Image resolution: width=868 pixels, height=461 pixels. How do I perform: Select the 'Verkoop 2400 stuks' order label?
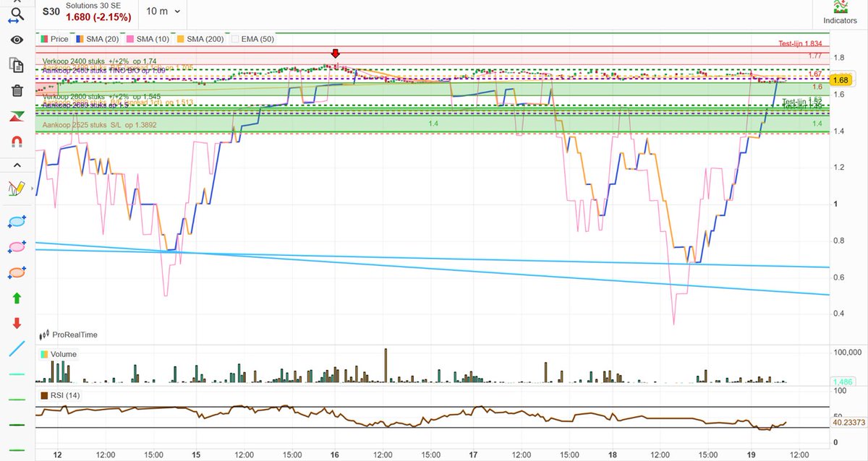[x=99, y=61]
